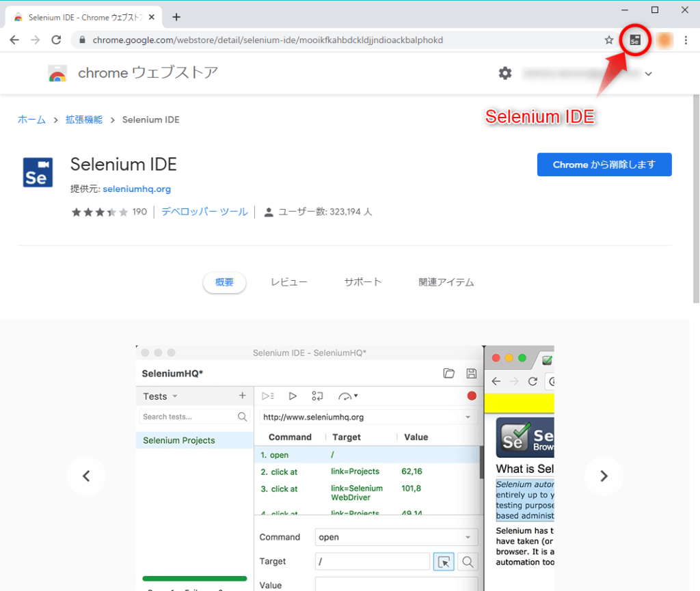Show next screenshot with right arrow
Screen dimensions: 700x591
coord(604,476)
